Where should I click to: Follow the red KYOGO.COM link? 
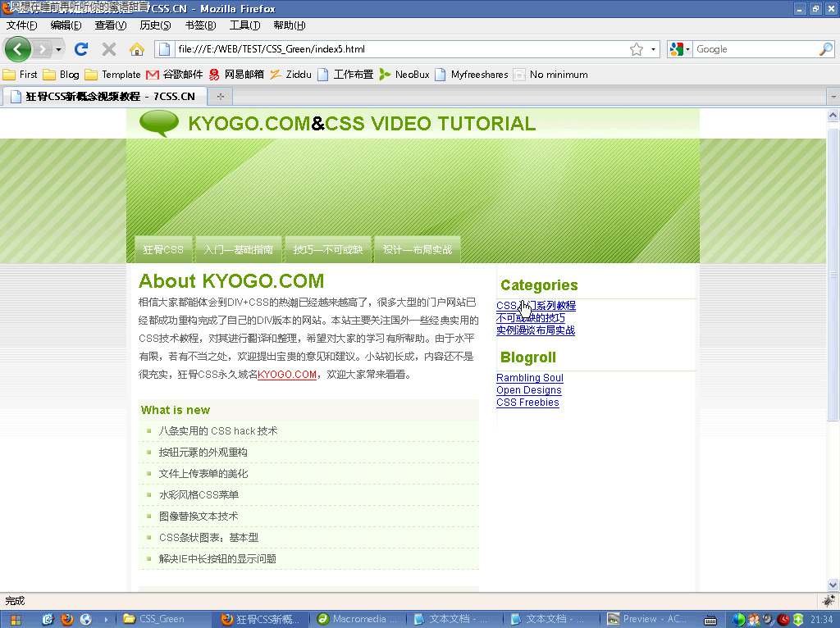(287, 374)
